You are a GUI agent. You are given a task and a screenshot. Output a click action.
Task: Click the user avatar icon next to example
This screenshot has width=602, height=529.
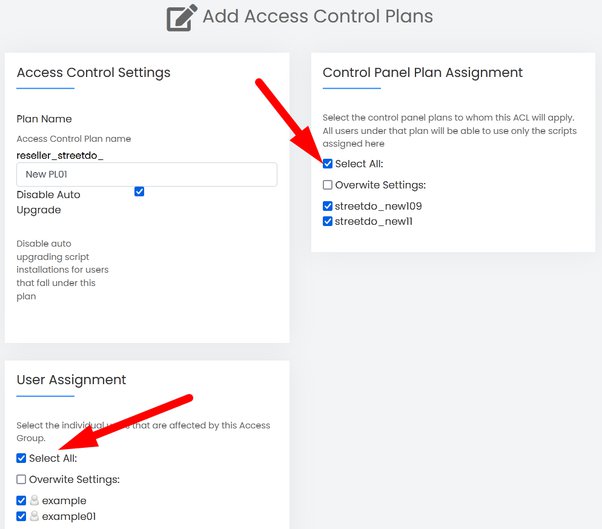coord(35,500)
